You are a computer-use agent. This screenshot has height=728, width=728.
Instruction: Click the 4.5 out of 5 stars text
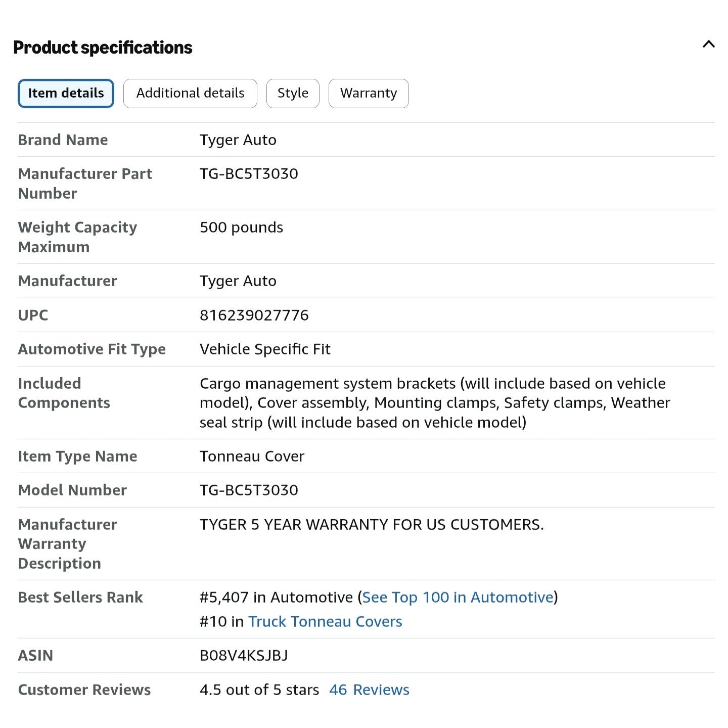pyautogui.click(x=259, y=690)
